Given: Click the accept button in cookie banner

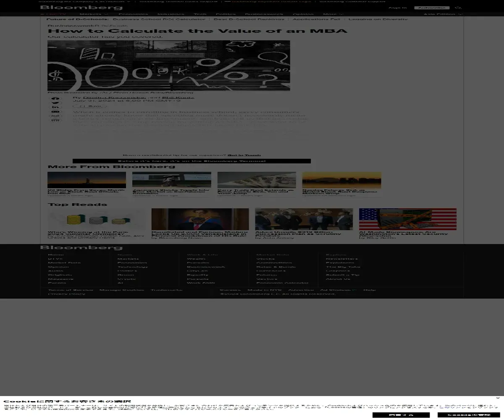Looking at the screenshot, I should [401, 415].
